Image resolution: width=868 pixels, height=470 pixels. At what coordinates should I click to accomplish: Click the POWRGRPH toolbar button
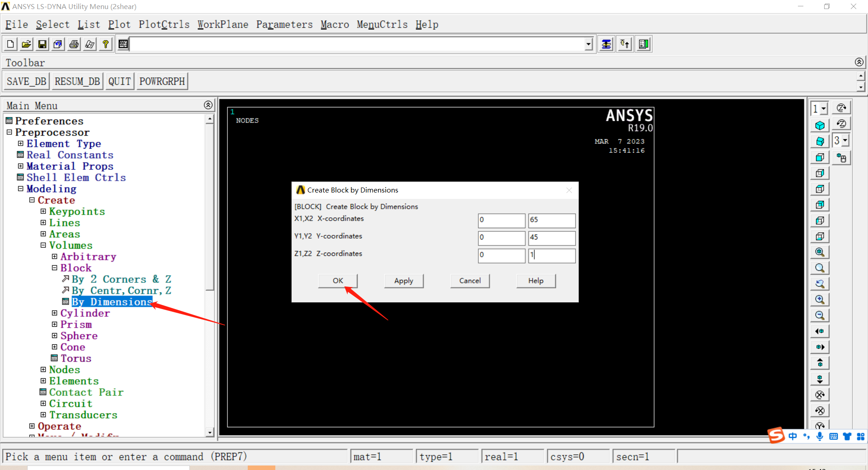pos(162,81)
